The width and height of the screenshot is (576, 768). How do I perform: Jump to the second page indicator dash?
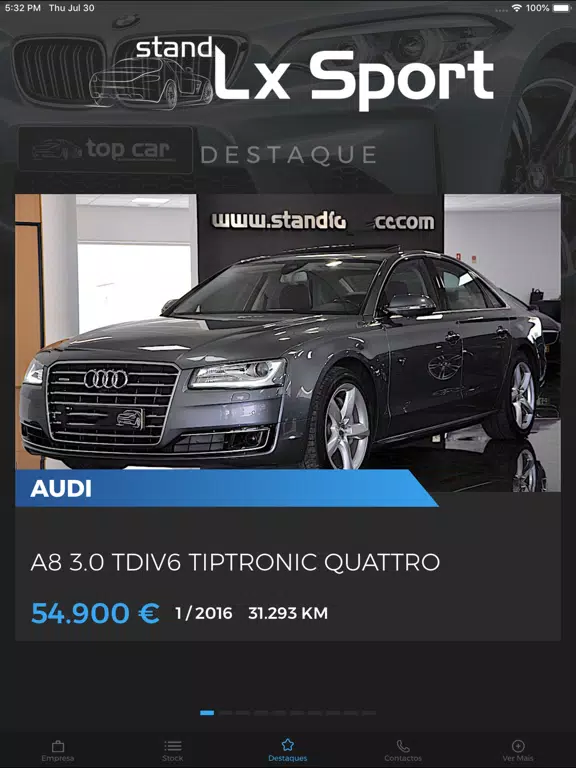pos(226,713)
